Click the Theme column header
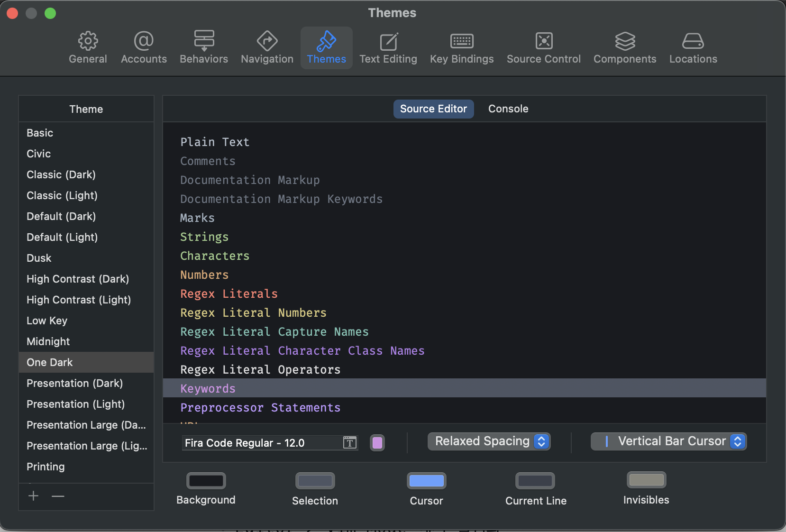 pos(86,109)
